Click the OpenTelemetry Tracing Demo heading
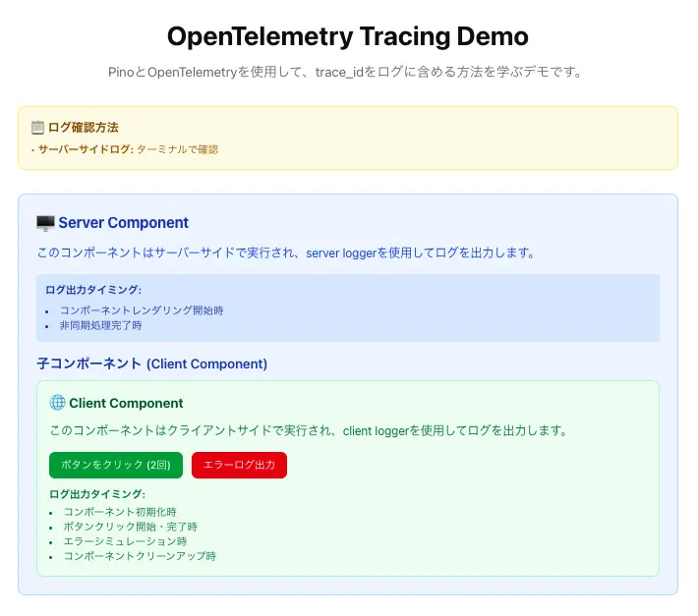The image size is (698, 616). coord(348,36)
